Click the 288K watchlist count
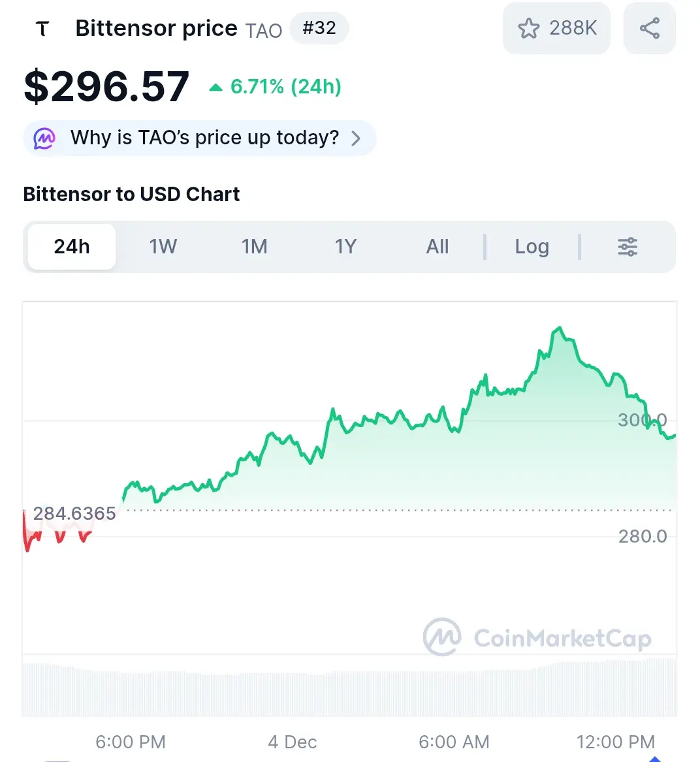Image resolution: width=700 pixels, height=762 pixels. pyautogui.click(x=573, y=28)
